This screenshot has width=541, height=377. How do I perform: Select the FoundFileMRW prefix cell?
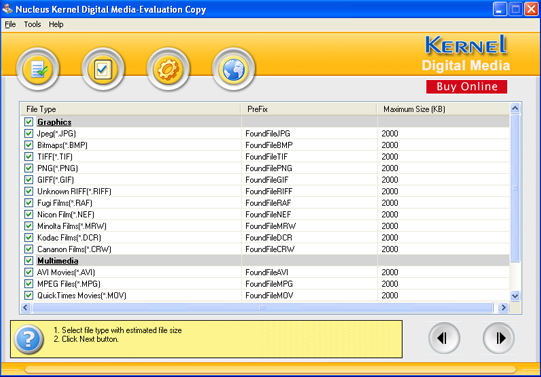pyautogui.click(x=270, y=226)
